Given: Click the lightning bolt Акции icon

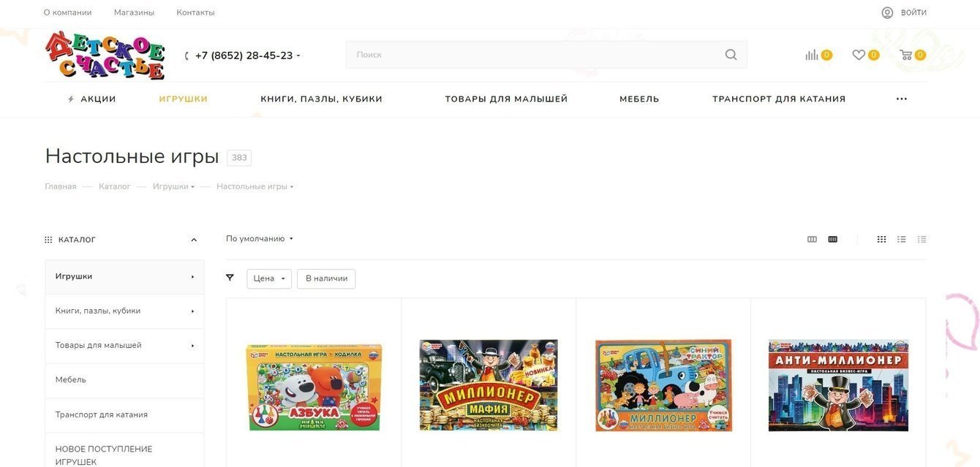Looking at the screenshot, I should (71, 99).
